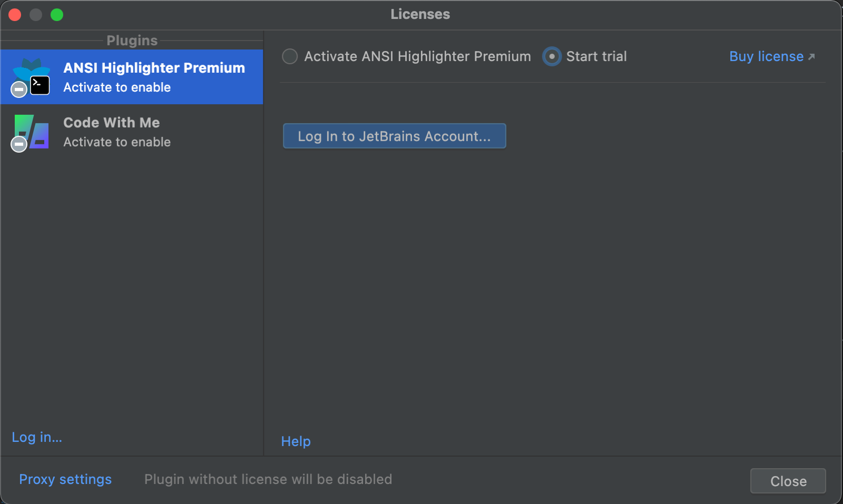Select the Activate ANSI Highlighter Premium radio

pyautogui.click(x=290, y=56)
